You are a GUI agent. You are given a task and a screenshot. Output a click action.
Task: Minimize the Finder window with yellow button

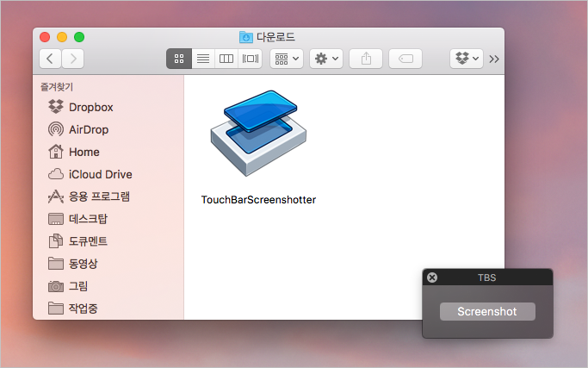click(62, 37)
